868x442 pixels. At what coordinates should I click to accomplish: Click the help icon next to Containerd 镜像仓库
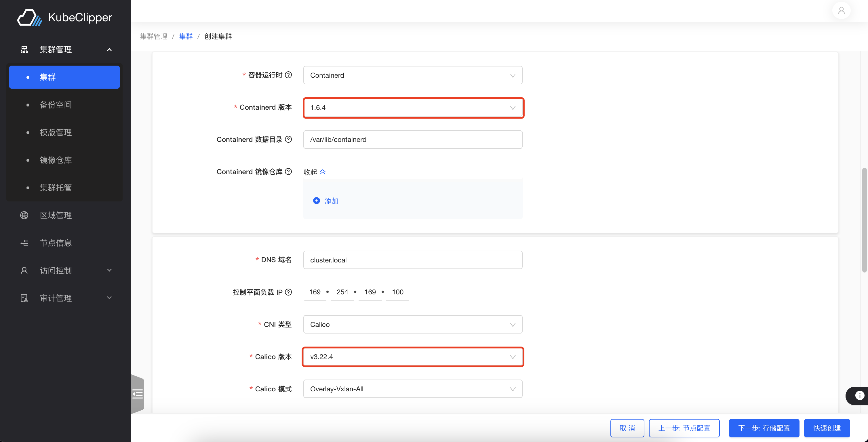pyautogui.click(x=288, y=172)
